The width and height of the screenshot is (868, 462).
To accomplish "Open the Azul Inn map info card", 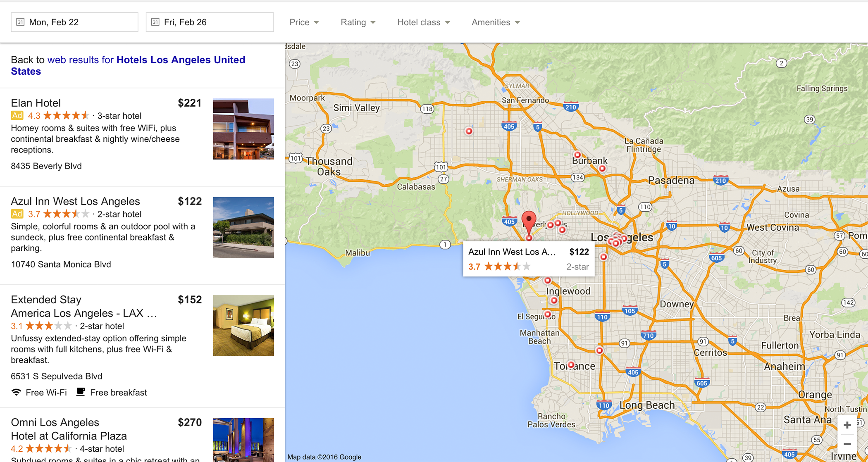I will click(x=529, y=259).
